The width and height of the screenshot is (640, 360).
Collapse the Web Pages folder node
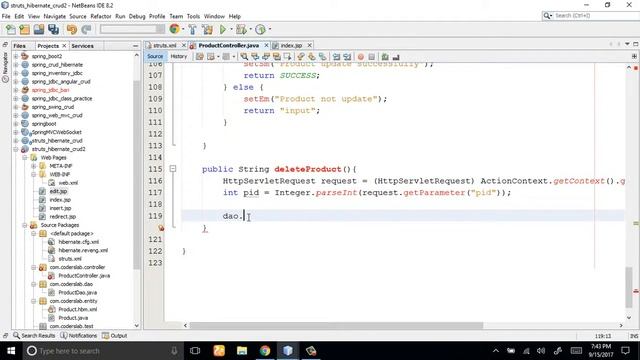coord(24,158)
